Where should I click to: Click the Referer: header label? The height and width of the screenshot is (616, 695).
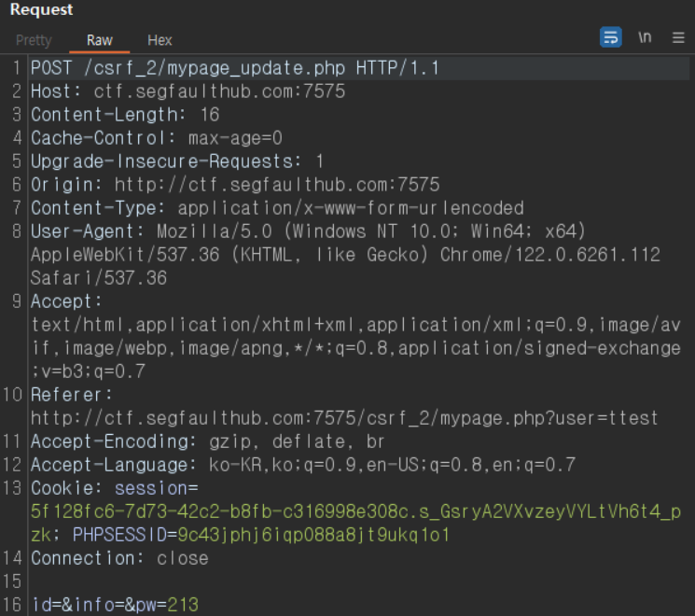[x=71, y=395]
